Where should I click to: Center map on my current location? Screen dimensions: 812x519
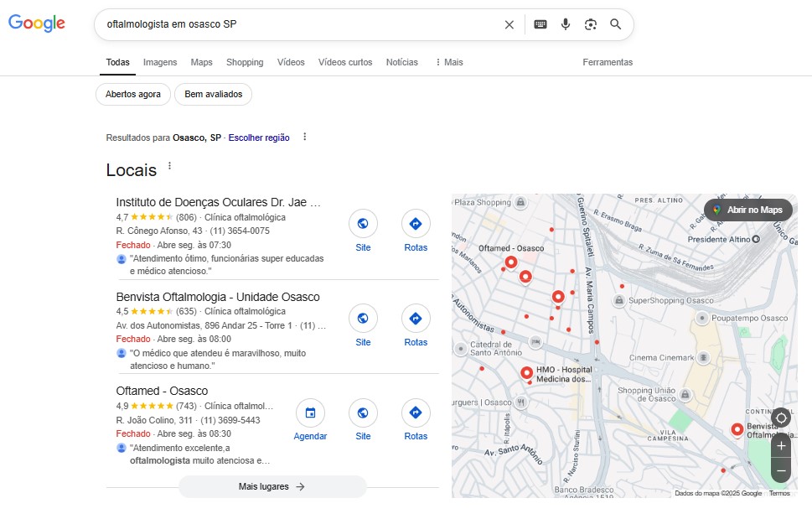coord(781,418)
